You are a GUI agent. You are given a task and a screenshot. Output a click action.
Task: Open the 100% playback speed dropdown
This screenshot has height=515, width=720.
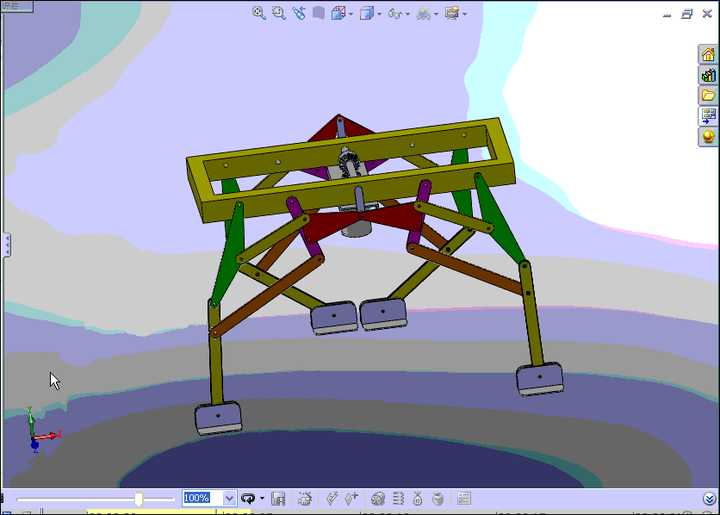point(229,498)
